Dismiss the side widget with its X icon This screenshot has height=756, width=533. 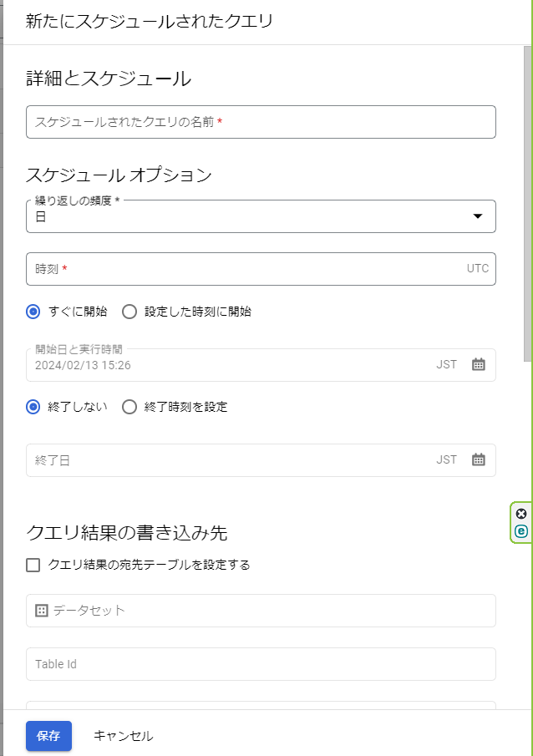pos(521,514)
